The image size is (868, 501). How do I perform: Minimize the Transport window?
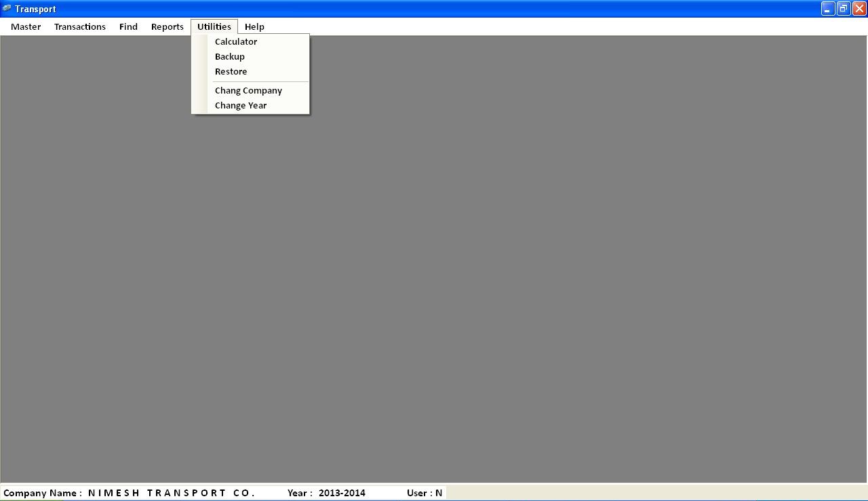(828, 9)
